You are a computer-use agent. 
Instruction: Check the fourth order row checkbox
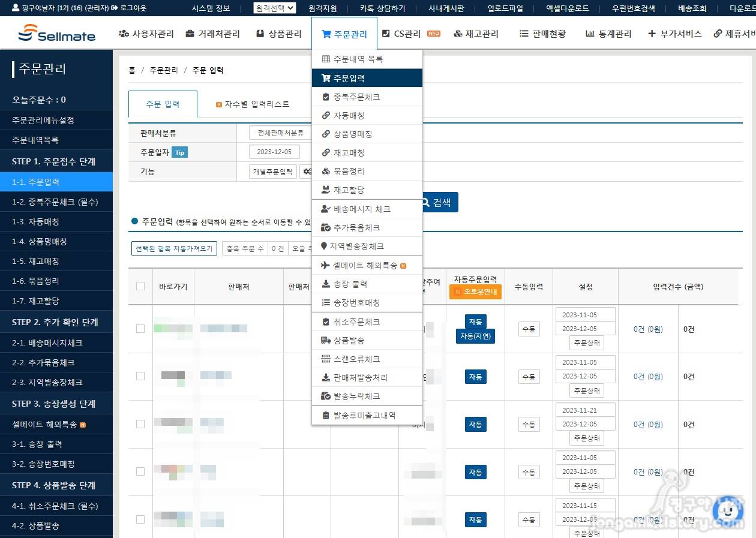(x=140, y=471)
